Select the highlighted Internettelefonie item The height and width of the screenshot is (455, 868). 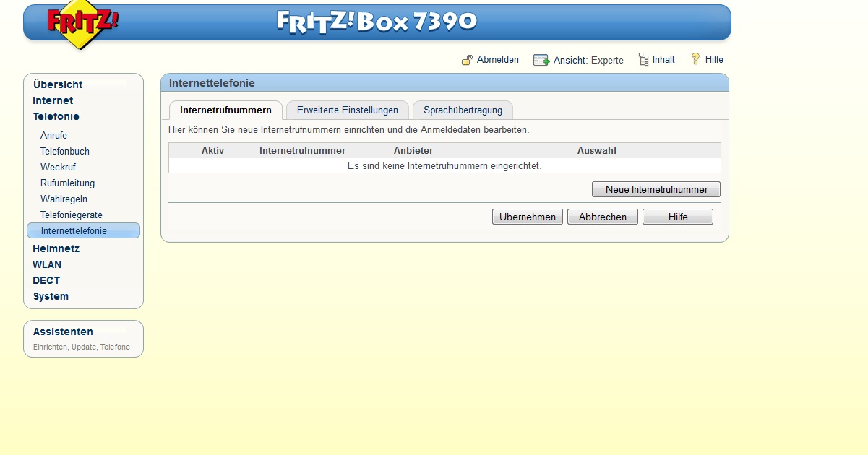[83, 230]
